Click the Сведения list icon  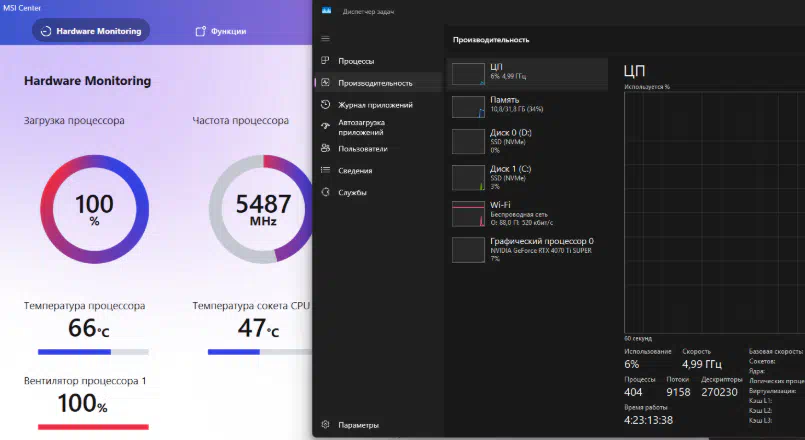(325, 170)
